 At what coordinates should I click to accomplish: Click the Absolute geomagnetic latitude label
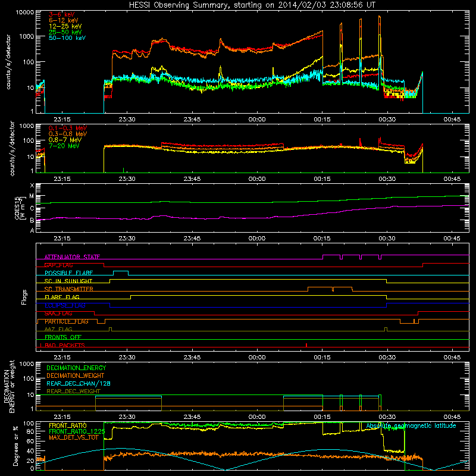point(411,425)
